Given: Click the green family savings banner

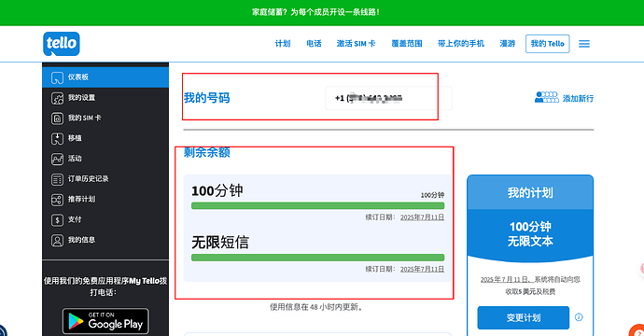Looking at the screenshot, I should point(322,13).
